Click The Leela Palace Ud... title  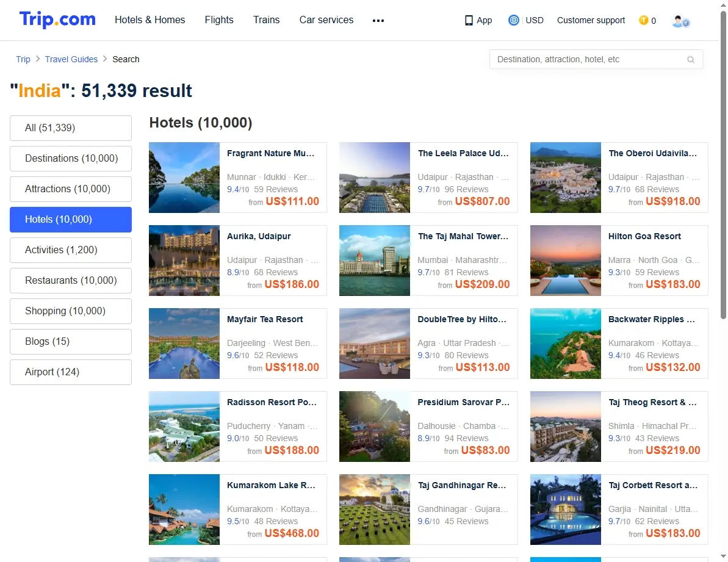463,153
